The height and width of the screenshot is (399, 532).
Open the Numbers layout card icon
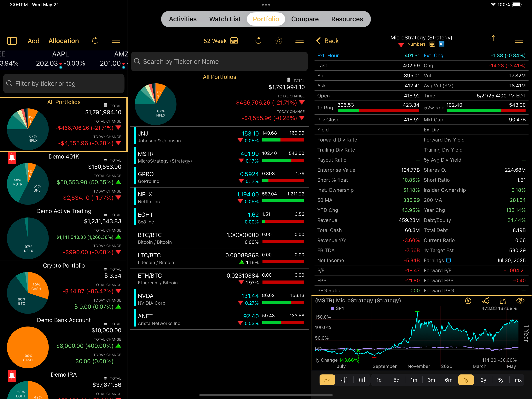coord(432,44)
